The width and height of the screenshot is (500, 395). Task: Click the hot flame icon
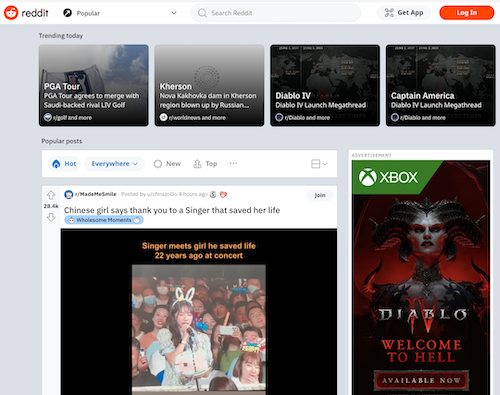click(x=56, y=164)
